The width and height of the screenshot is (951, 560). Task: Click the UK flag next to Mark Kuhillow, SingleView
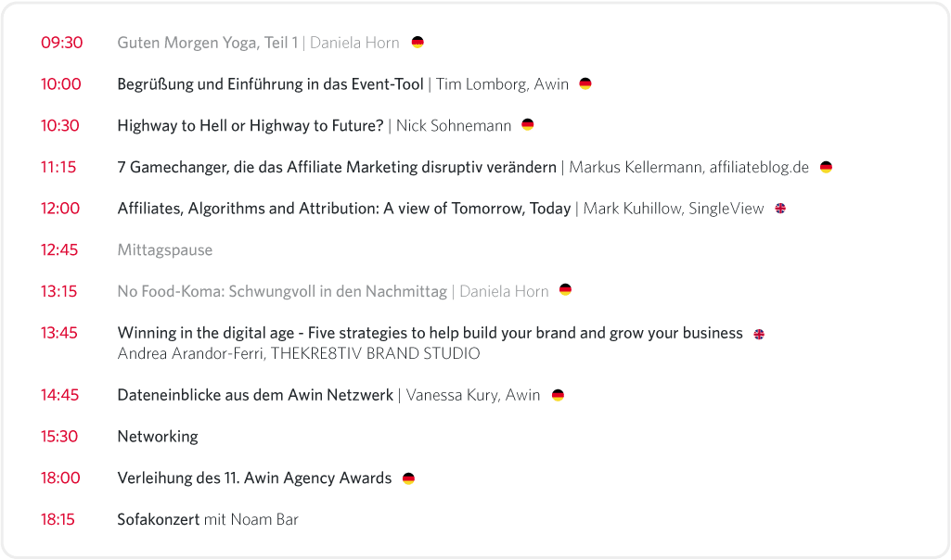click(x=780, y=209)
